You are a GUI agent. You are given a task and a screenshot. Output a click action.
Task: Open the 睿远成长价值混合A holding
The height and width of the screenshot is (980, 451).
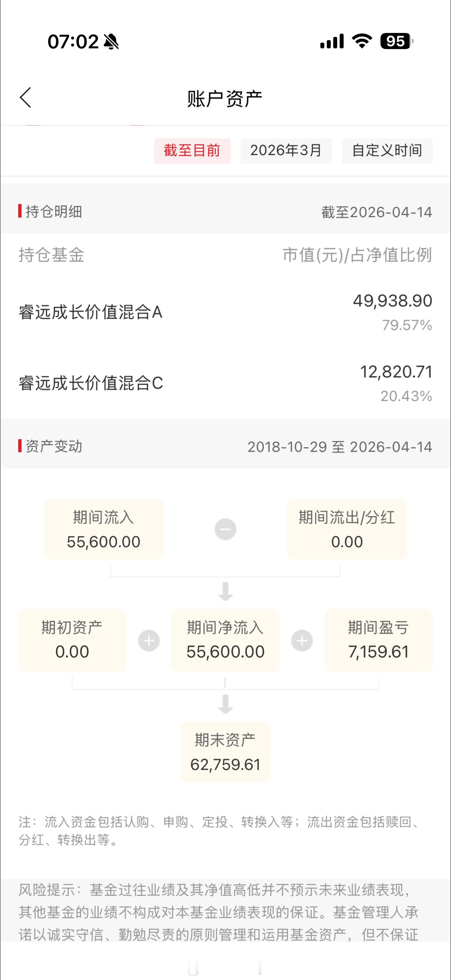point(225,312)
